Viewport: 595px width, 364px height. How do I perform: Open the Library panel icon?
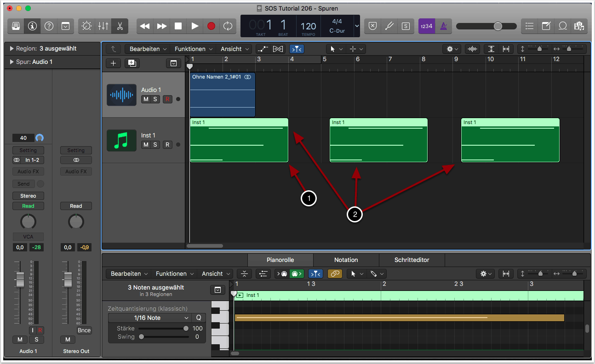click(16, 26)
